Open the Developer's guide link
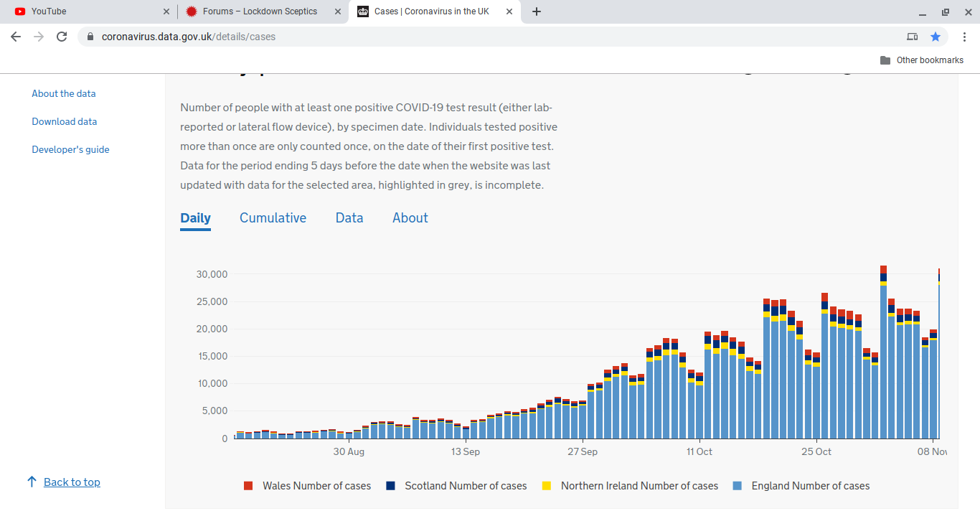Screen dimensions: 980x511 coord(70,150)
